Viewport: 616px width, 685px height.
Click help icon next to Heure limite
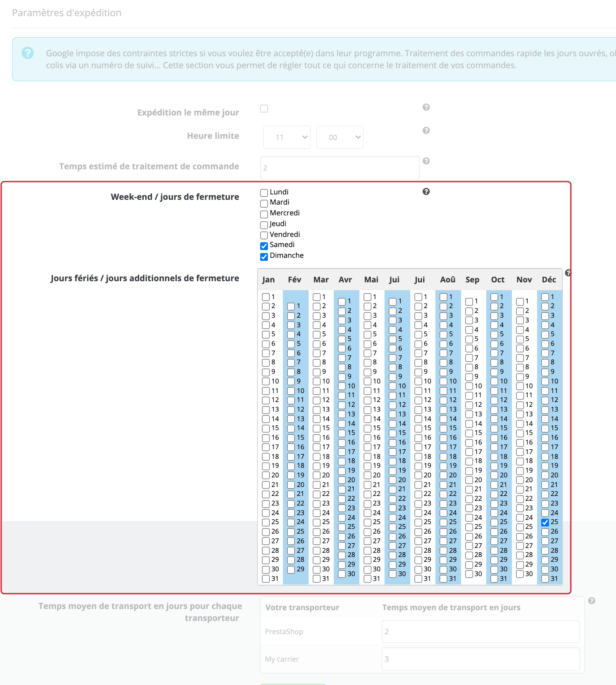pos(426,131)
